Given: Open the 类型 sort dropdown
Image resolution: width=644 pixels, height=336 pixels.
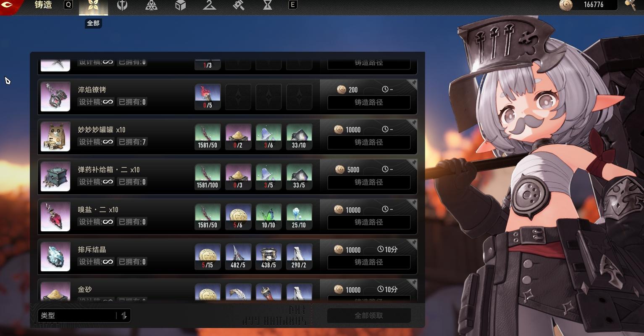Looking at the screenshot, I should click(x=78, y=315).
